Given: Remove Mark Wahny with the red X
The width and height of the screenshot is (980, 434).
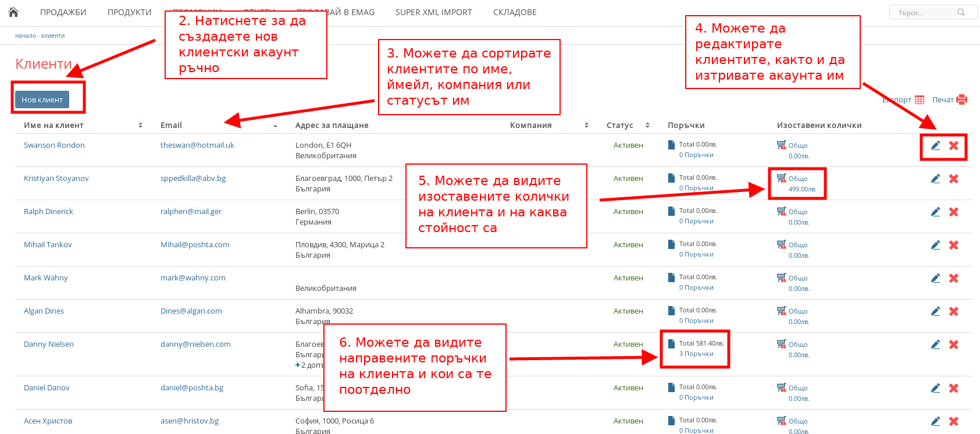Looking at the screenshot, I should 954,278.
